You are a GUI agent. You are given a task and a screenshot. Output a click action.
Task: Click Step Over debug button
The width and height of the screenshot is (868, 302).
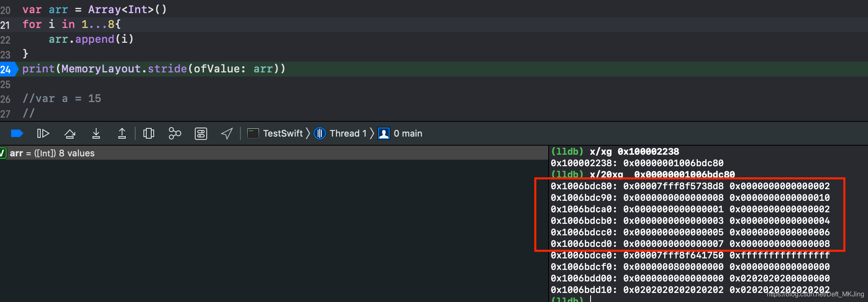point(70,133)
